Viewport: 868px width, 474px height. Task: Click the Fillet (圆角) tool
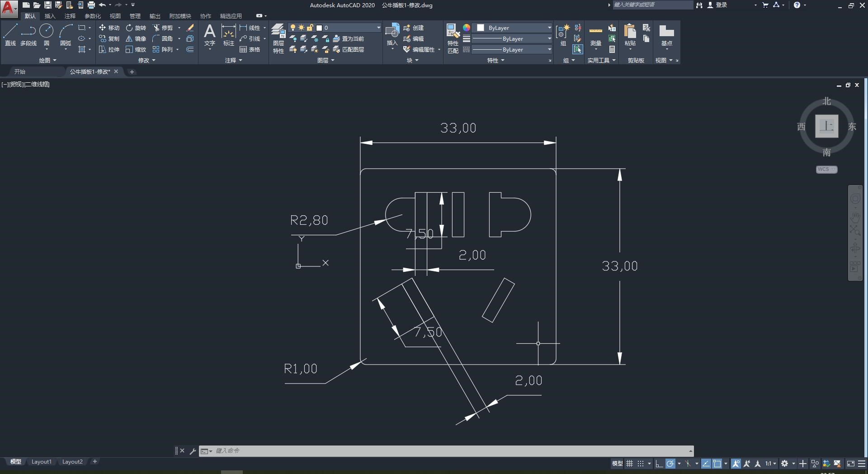click(x=163, y=38)
